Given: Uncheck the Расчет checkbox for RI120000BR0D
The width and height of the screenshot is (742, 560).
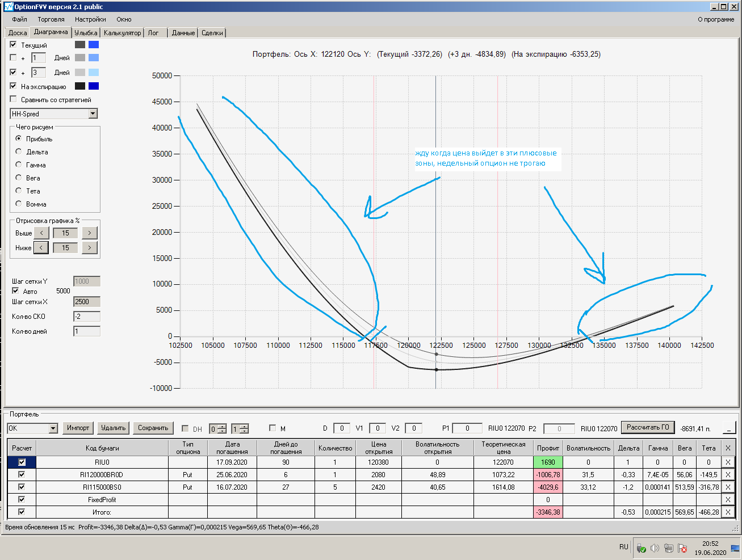Looking at the screenshot, I should (22, 474).
